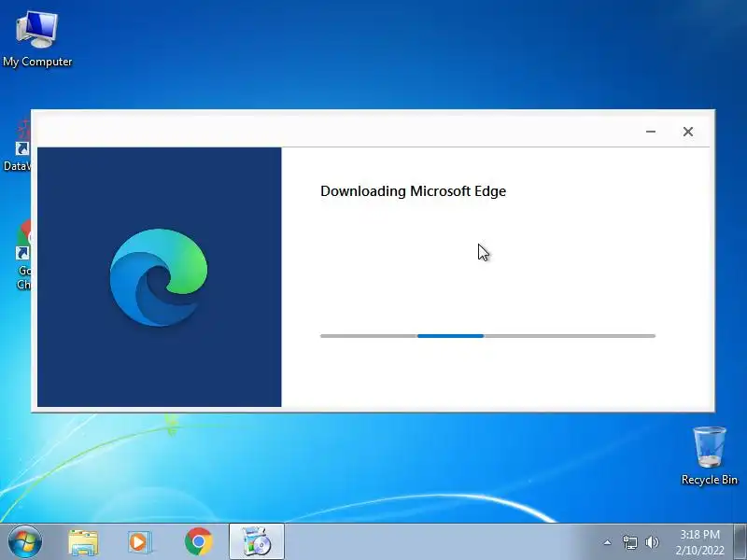The height and width of the screenshot is (560, 747).
Task: Click the Edge download progress bar
Action: coord(487,336)
